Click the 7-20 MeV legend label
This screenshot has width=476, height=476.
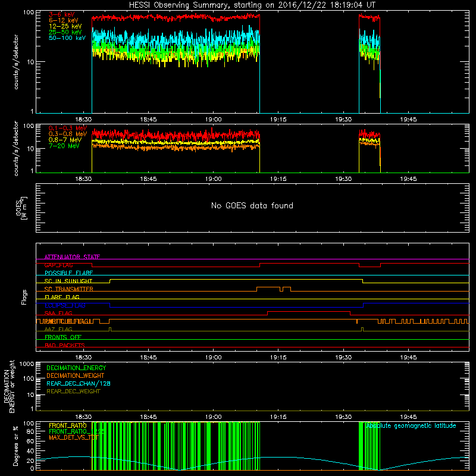tap(64, 146)
